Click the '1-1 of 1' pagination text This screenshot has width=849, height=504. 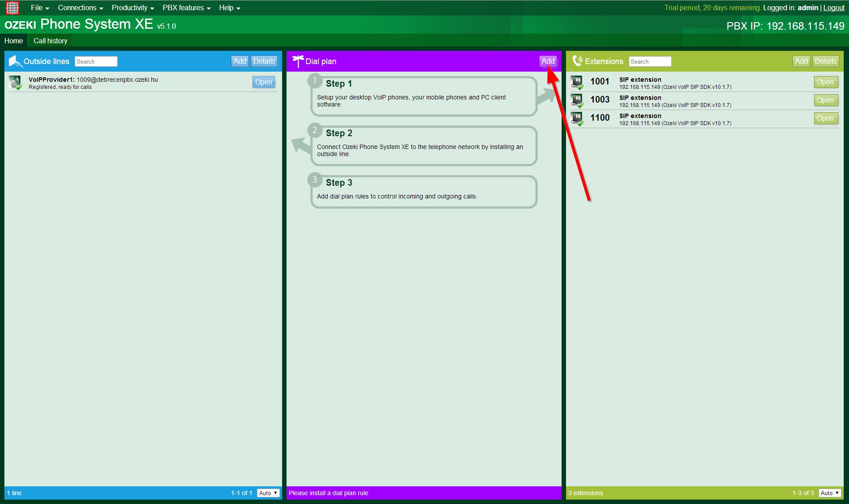(x=241, y=493)
